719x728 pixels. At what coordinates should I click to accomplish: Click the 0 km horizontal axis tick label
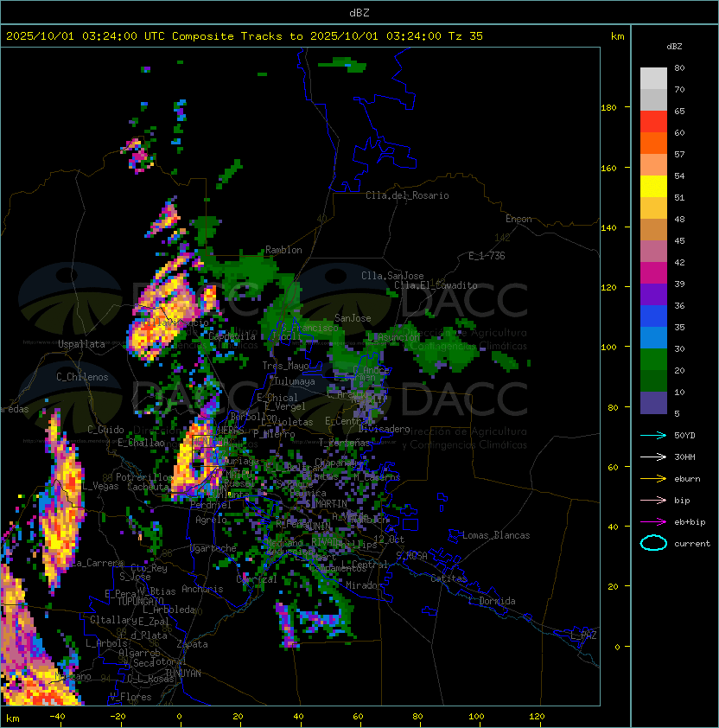(x=179, y=717)
